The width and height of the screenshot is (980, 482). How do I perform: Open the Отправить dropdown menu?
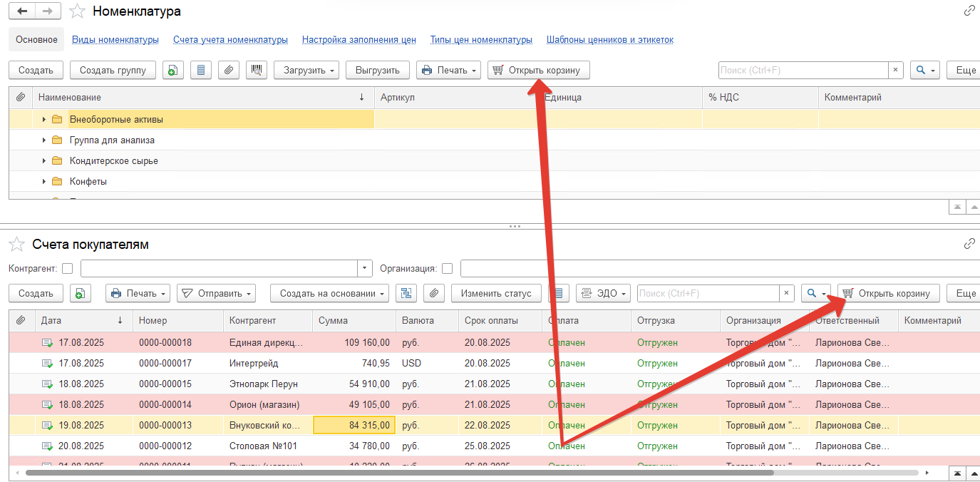coord(216,293)
